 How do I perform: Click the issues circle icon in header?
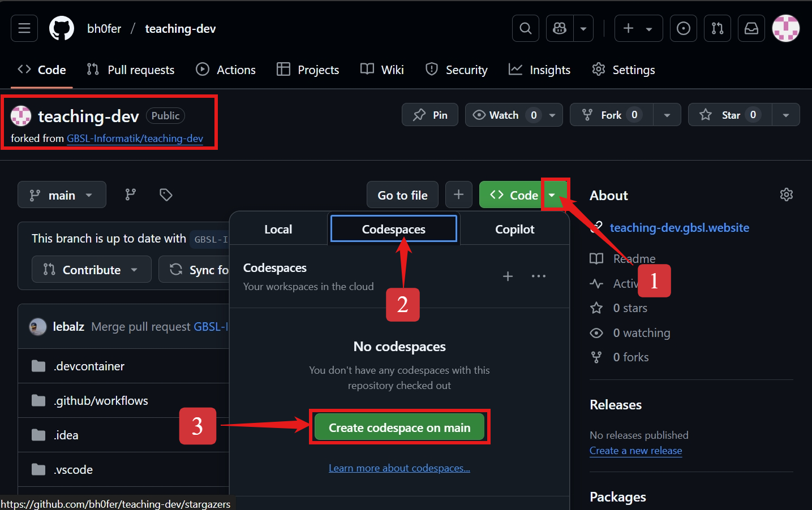click(x=683, y=28)
